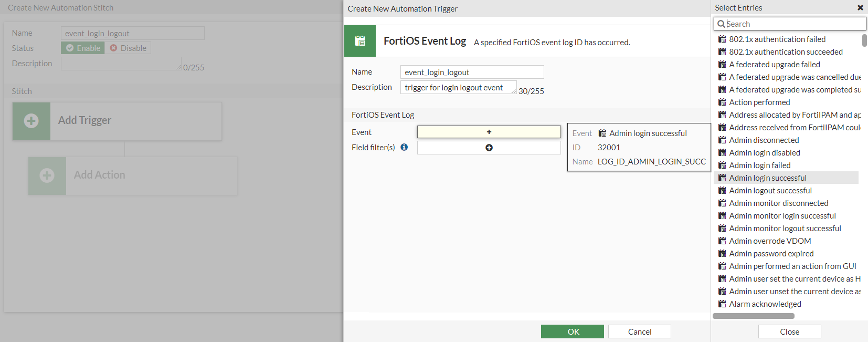Select 'Admin login successful' entry

coord(786,178)
